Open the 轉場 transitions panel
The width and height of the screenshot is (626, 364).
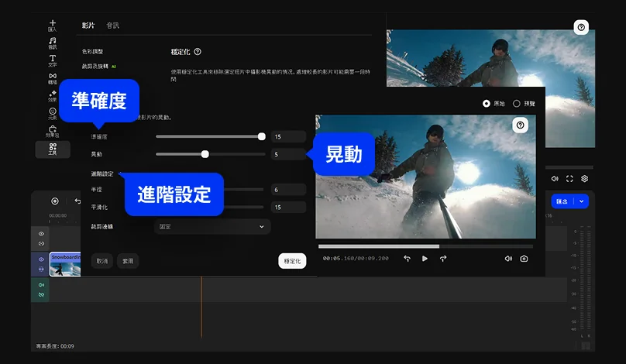(x=53, y=78)
